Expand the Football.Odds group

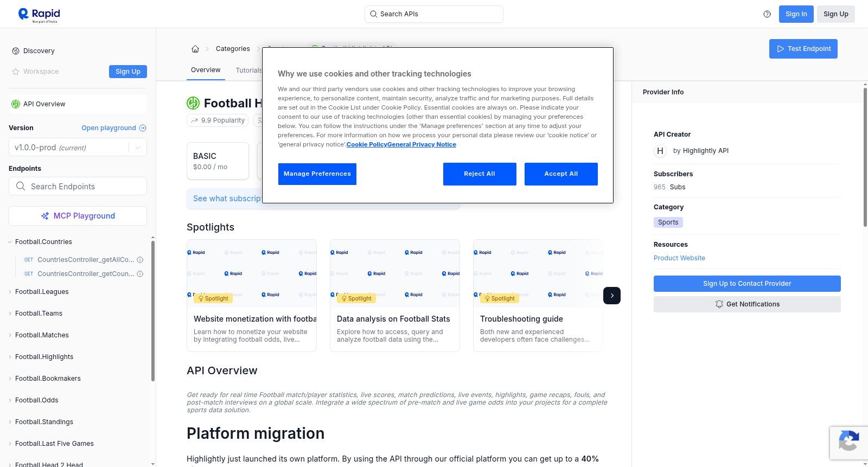click(10, 400)
